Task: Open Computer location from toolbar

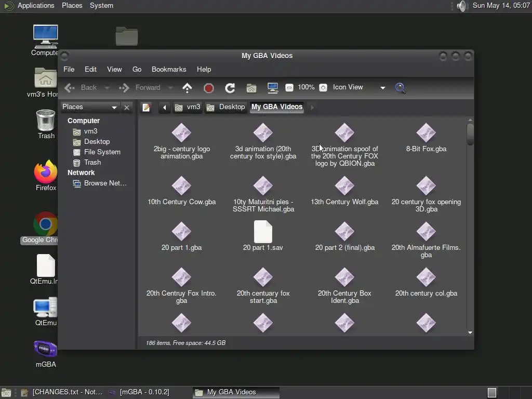Action: (272, 88)
